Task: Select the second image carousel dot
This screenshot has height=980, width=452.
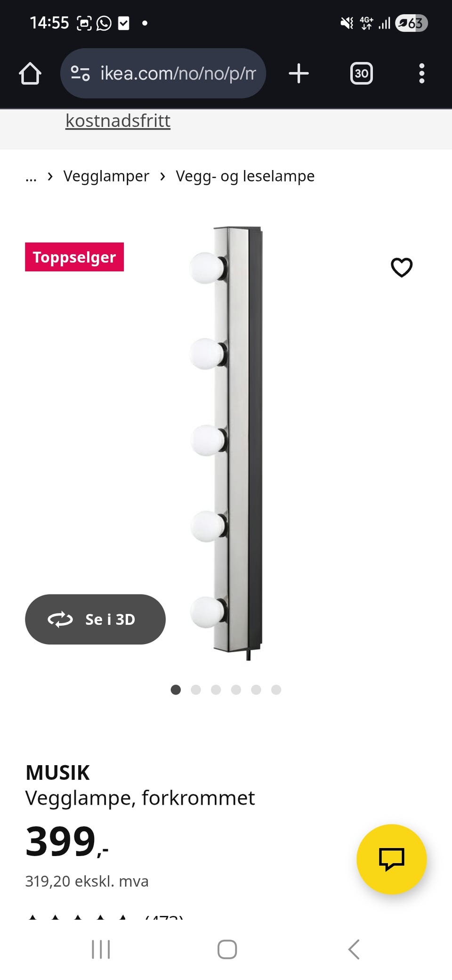Action: [x=196, y=690]
